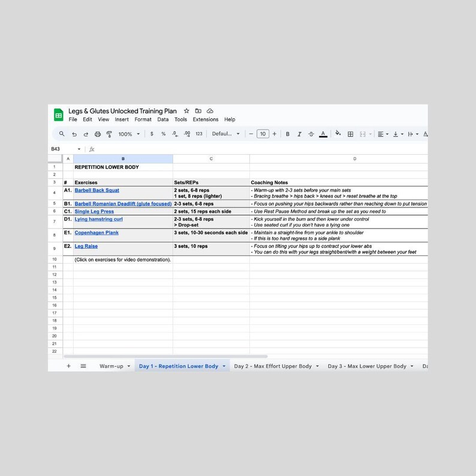Open search magnifier in toolbar
The image size is (476, 476).
click(62, 134)
